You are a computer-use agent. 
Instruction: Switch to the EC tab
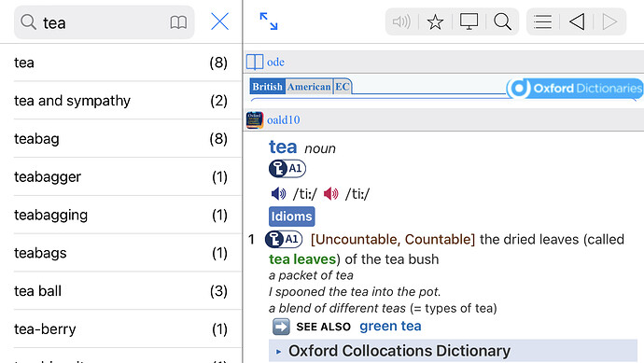pyautogui.click(x=343, y=87)
